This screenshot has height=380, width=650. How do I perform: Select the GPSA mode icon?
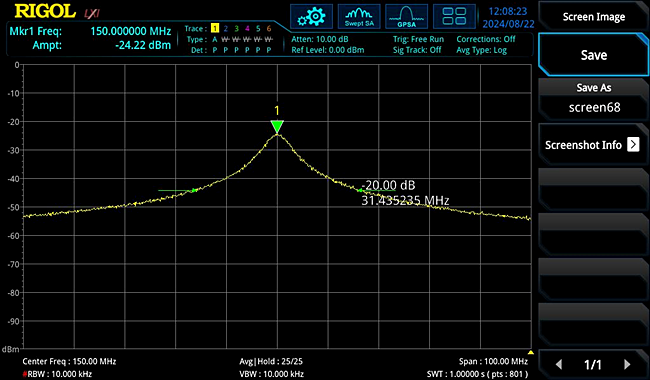click(x=407, y=17)
